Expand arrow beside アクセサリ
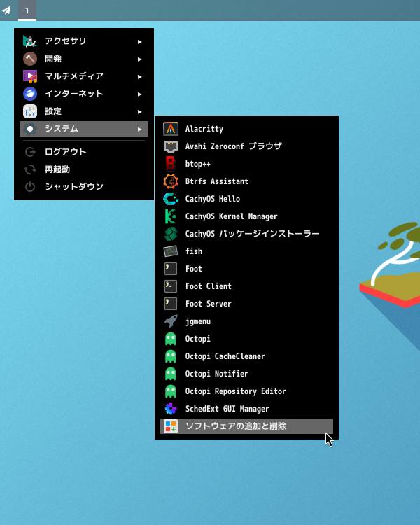 tap(140, 42)
